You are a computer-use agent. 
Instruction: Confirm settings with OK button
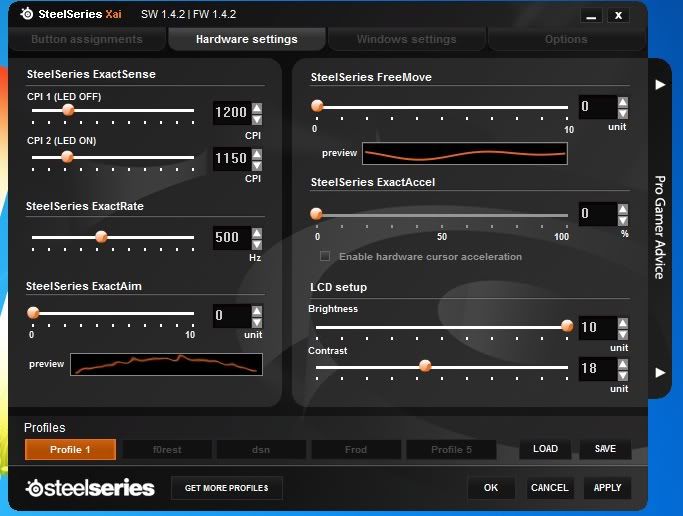point(491,488)
